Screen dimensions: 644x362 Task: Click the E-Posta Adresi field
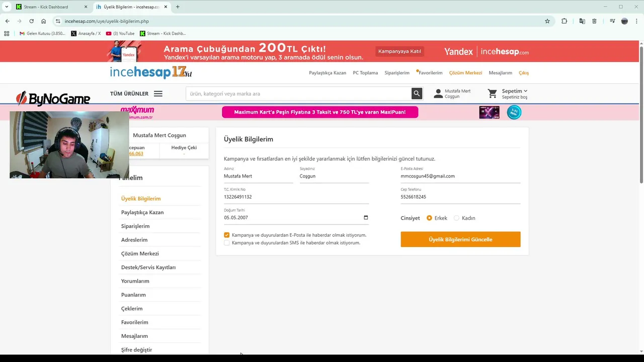tap(460, 176)
